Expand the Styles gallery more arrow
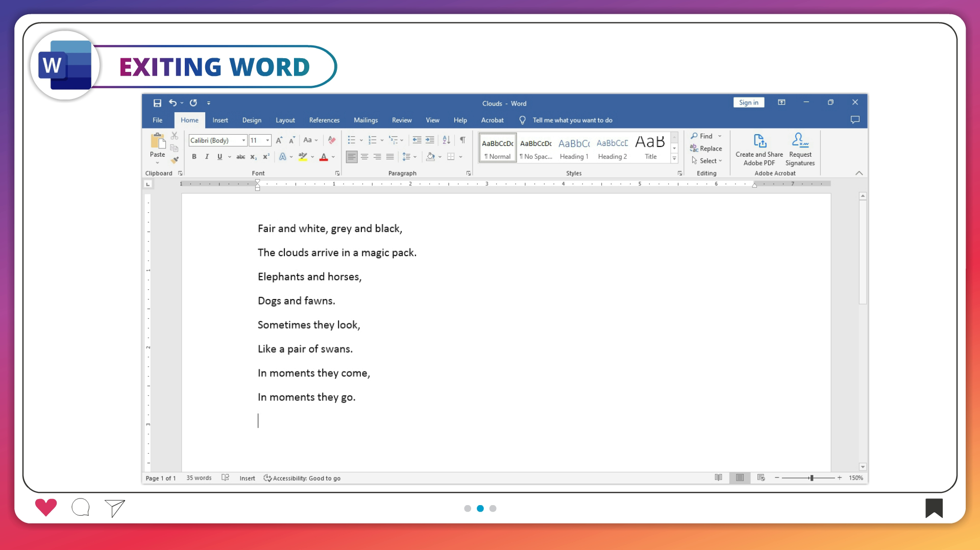 pyautogui.click(x=674, y=159)
